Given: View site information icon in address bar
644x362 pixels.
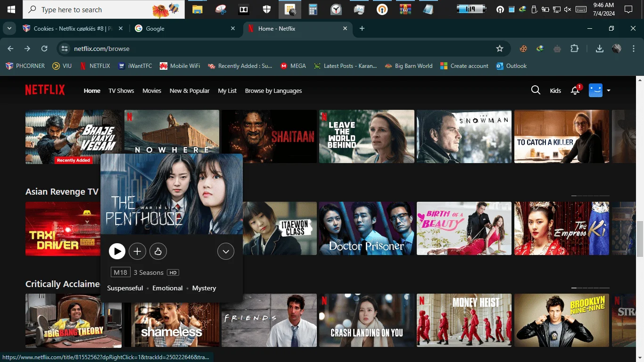Looking at the screenshot, I should (65, 49).
